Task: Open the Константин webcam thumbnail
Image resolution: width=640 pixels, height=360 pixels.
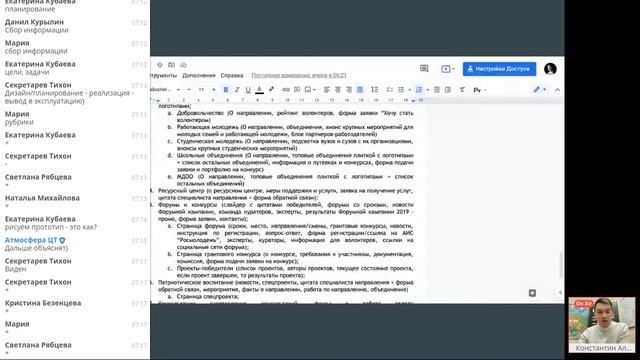Action: (x=602, y=325)
